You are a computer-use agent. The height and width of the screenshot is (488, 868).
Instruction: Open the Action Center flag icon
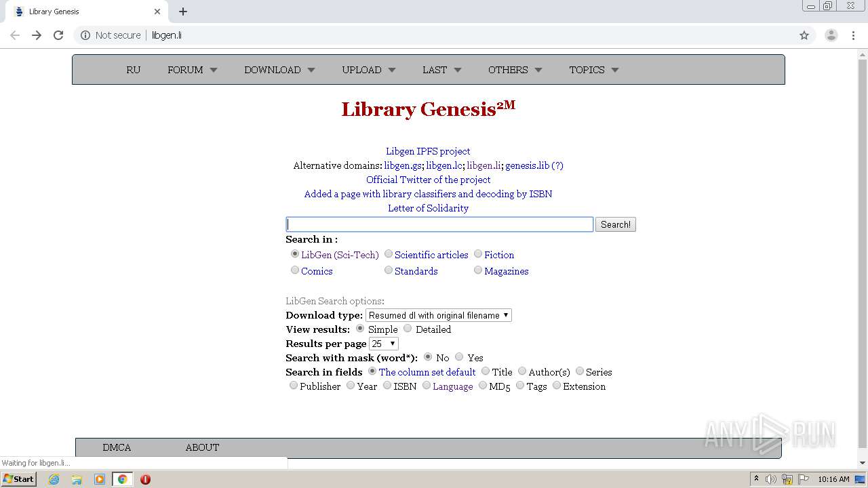click(x=804, y=479)
